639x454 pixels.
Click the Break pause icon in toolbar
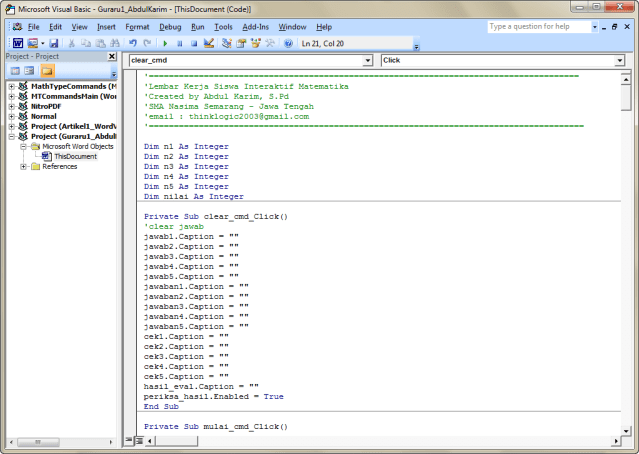coord(179,44)
